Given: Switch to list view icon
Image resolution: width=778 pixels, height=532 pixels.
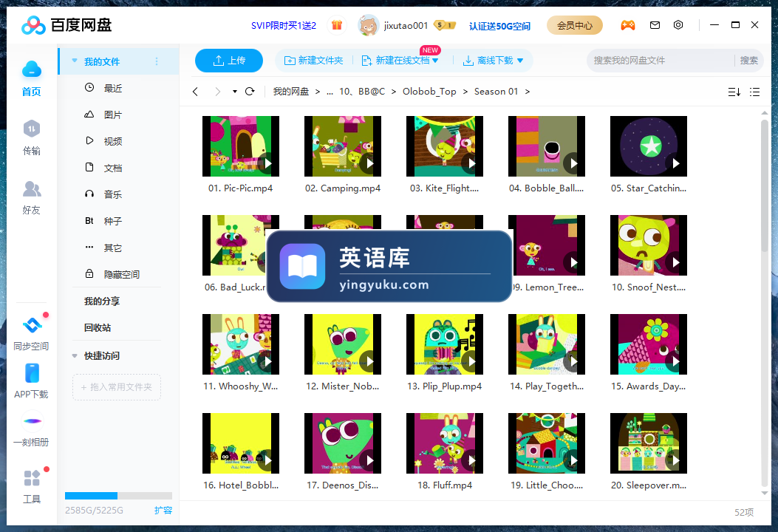Looking at the screenshot, I should coord(754,92).
